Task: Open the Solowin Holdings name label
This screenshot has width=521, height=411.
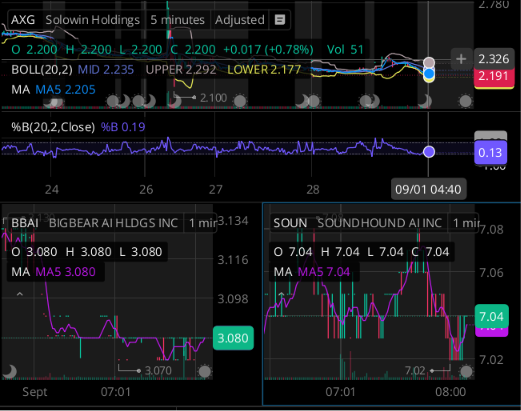Action: (x=92, y=20)
